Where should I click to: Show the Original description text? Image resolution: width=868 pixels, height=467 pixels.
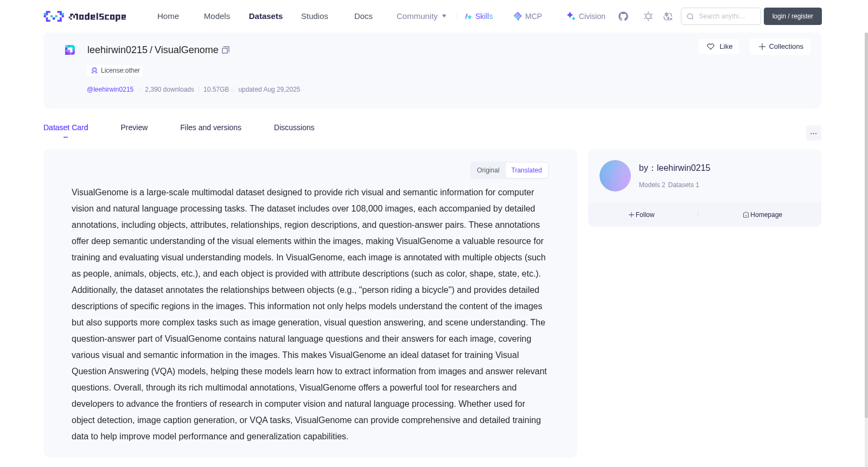488,170
